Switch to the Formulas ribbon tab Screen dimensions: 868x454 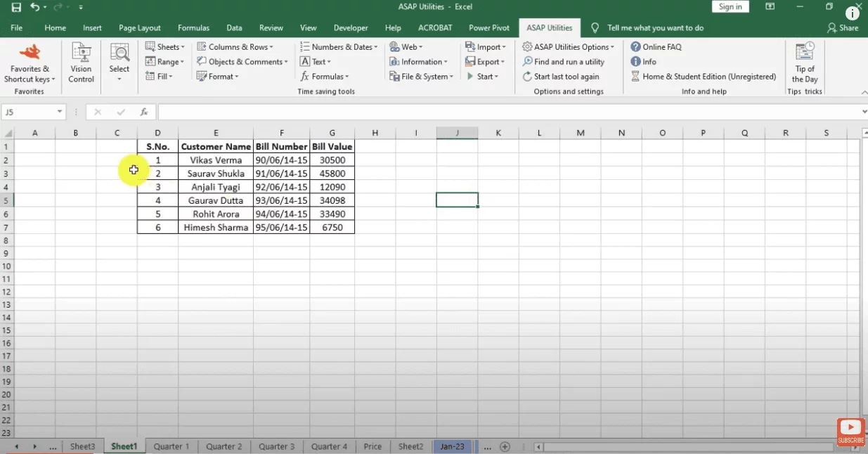(x=193, y=28)
